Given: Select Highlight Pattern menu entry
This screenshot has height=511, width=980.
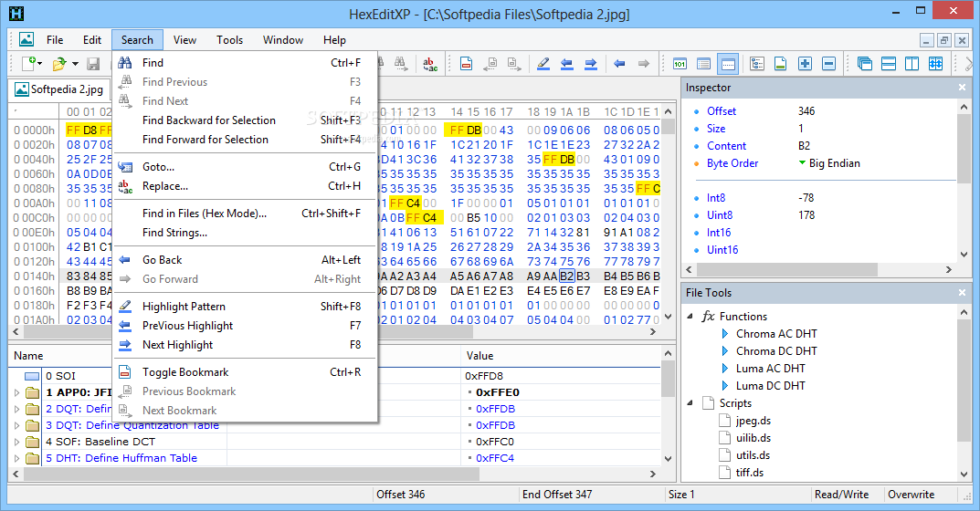Looking at the screenshot, I should [x=246, y=306].
